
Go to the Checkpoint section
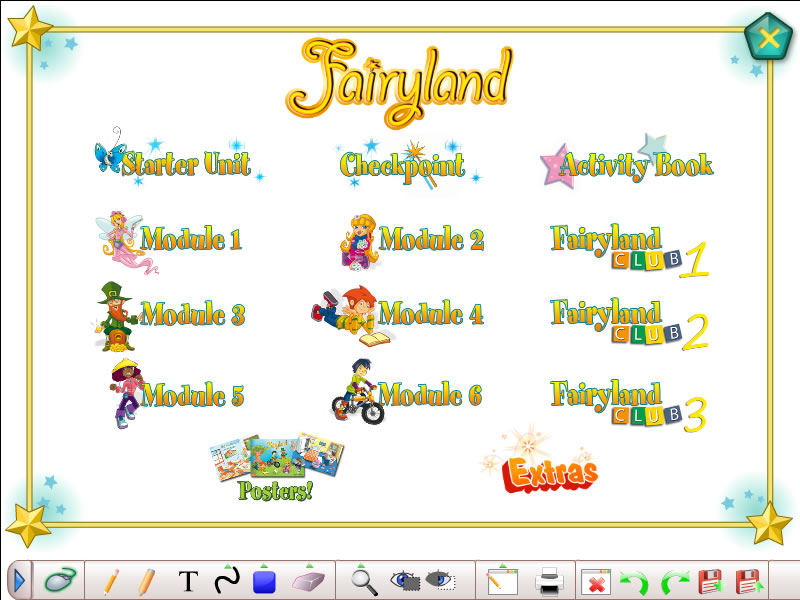coord(402,165)
